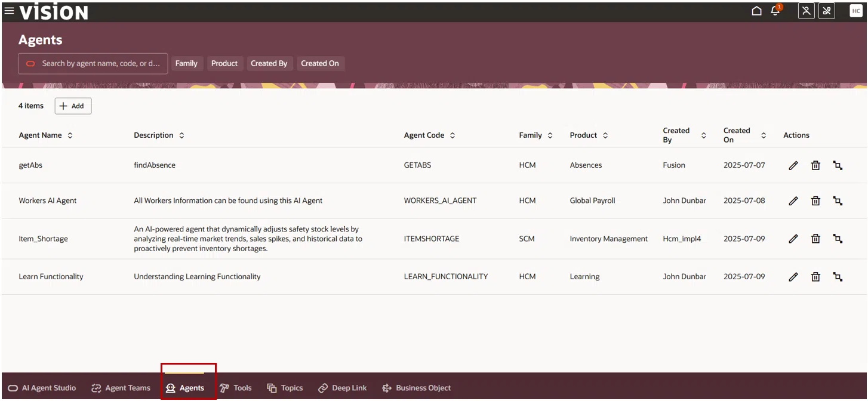Screen dimensions: 868x401
Task: Select the Agents tab
Action: (x=185, y=388)
